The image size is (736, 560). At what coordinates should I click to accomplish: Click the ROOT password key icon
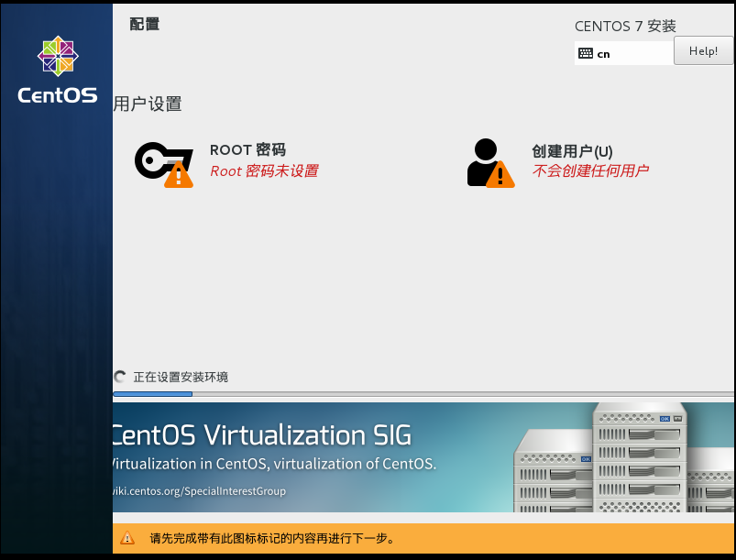158,160
